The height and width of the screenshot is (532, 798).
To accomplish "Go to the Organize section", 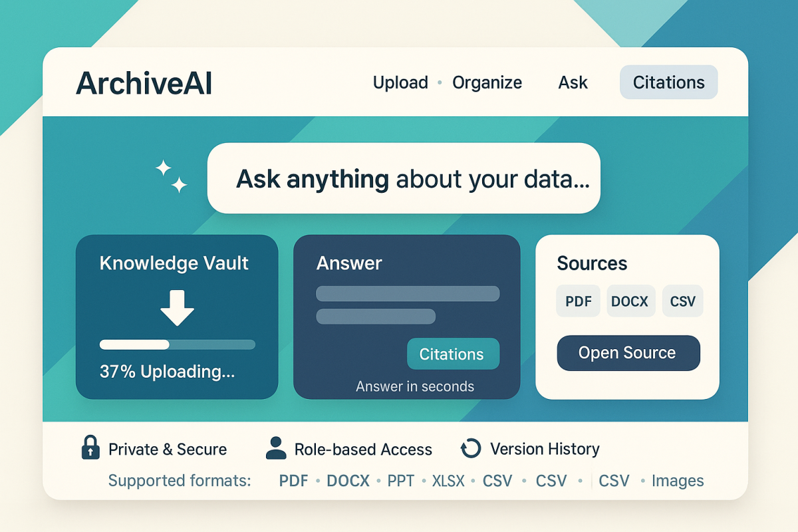I will click(487, 82).
